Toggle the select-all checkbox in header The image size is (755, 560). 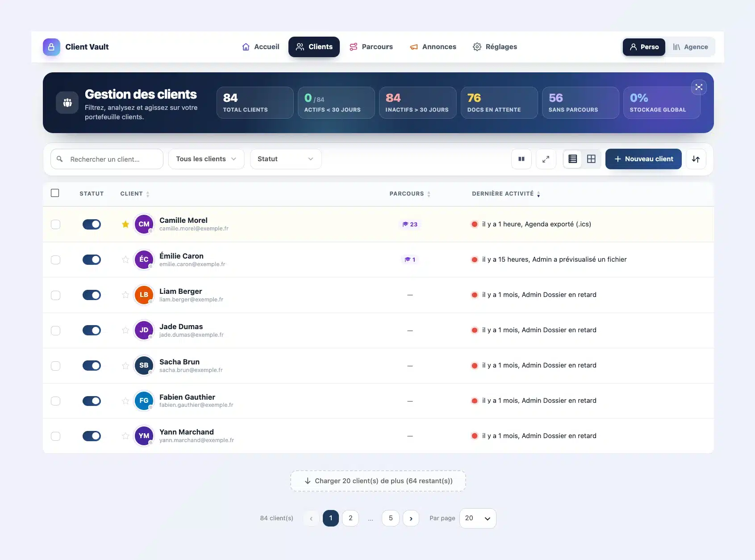pyautogui.click(x=55, y=193)
